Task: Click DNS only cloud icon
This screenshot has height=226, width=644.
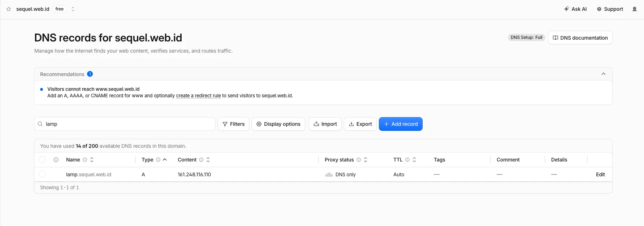Action: (x=329, y=175)
